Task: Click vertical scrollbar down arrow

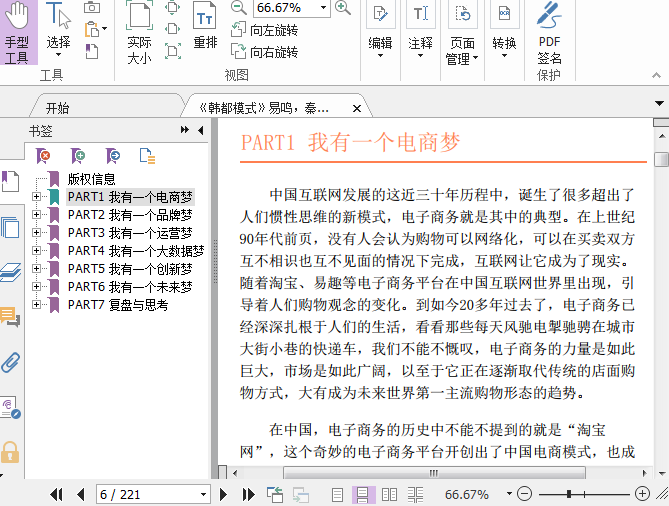Action: click(x=662, y=473)
